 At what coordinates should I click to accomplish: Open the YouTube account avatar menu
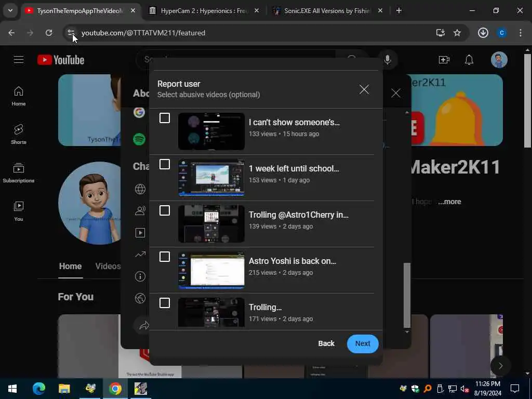pyautogui.click(x=499, y=60)
